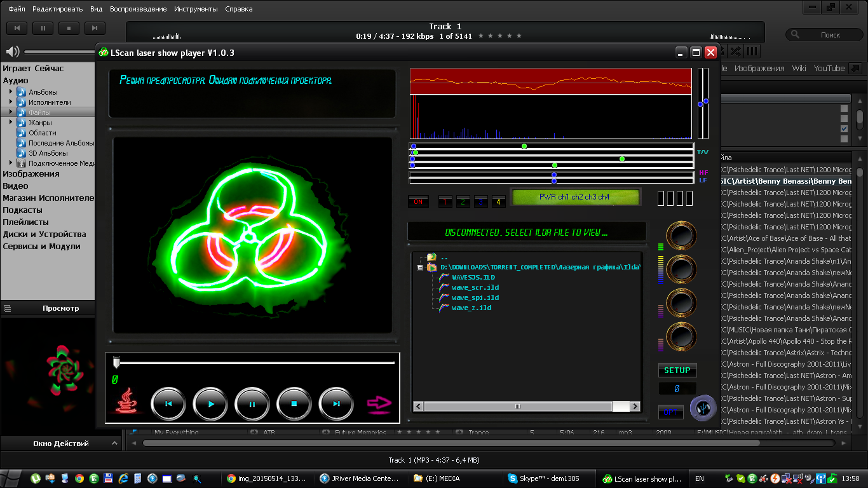Image resolution: width=868 pixels, height=488 pixels.
Task: Click JRiver pause button
Action: tap(43, 28)
